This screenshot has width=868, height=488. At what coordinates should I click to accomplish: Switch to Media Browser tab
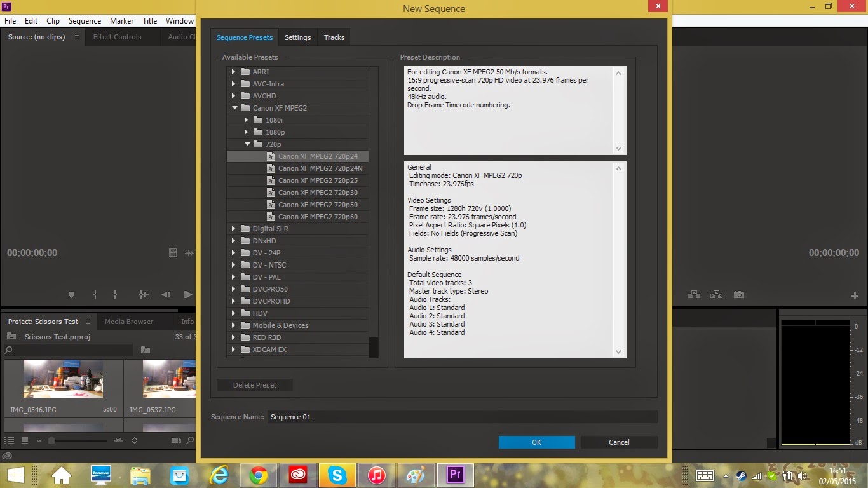(129, 322)
